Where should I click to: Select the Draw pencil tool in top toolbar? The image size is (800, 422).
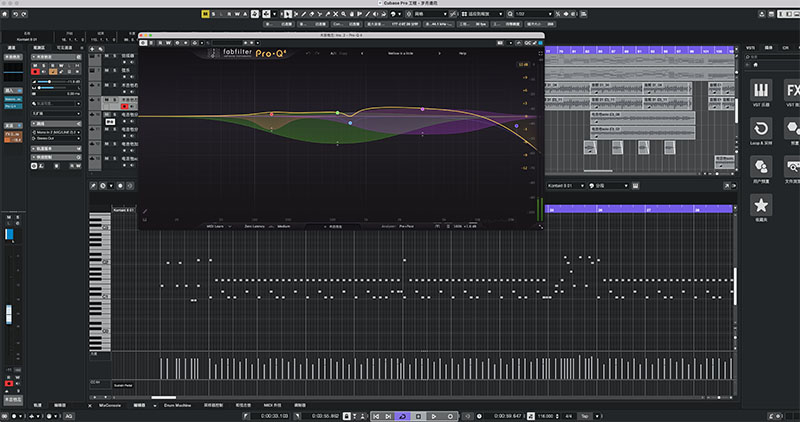(x=303, y=14)
